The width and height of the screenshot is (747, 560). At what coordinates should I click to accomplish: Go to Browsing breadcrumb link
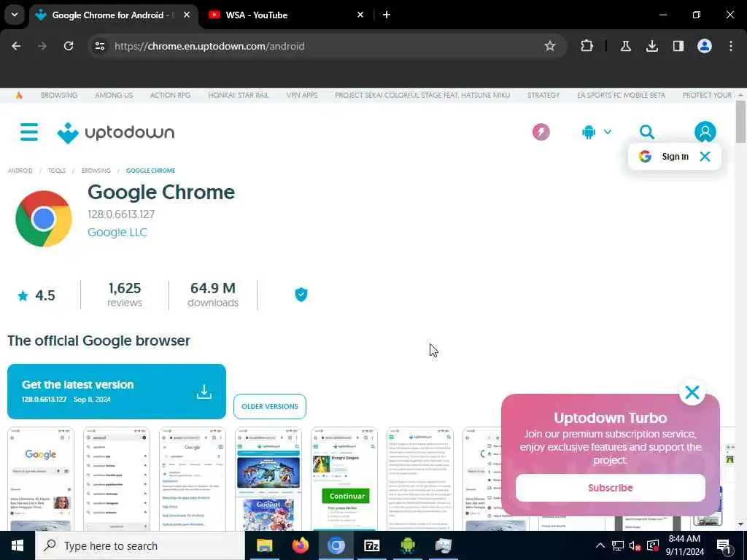tap(96, 171)
